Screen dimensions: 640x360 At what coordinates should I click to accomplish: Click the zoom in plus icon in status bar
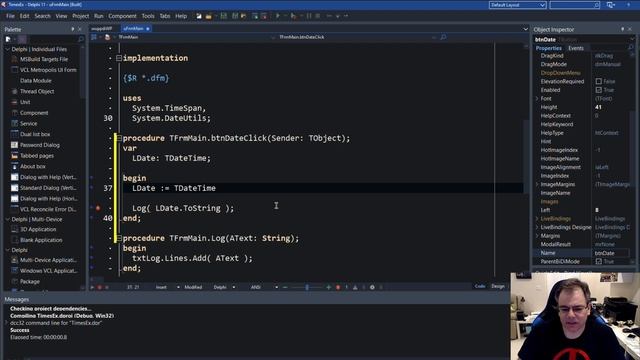[x=329, y=287]
